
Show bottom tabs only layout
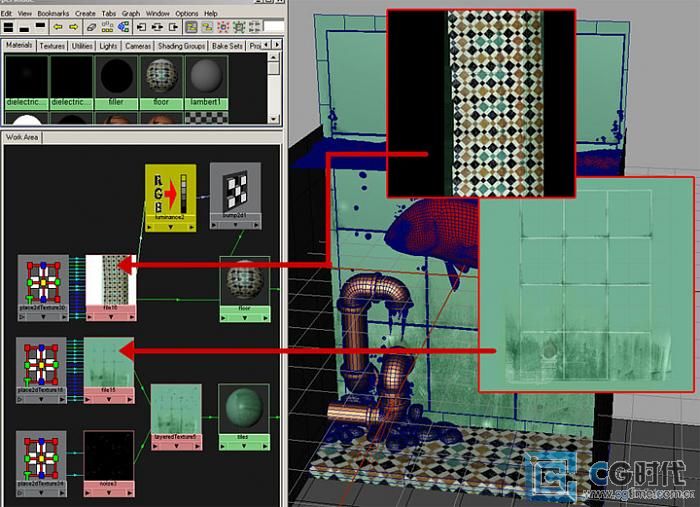tap(24, 28)
